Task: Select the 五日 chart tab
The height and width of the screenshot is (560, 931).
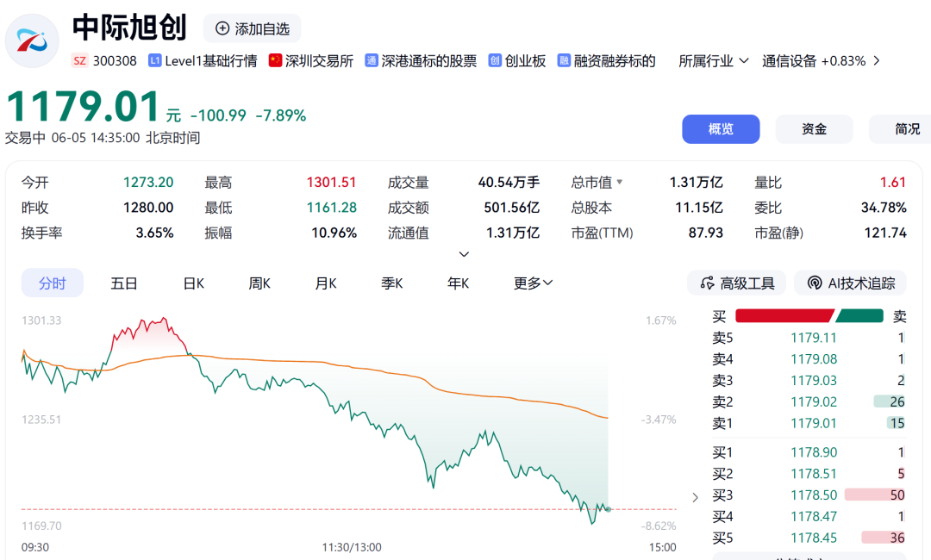Action: pos(123,283)
